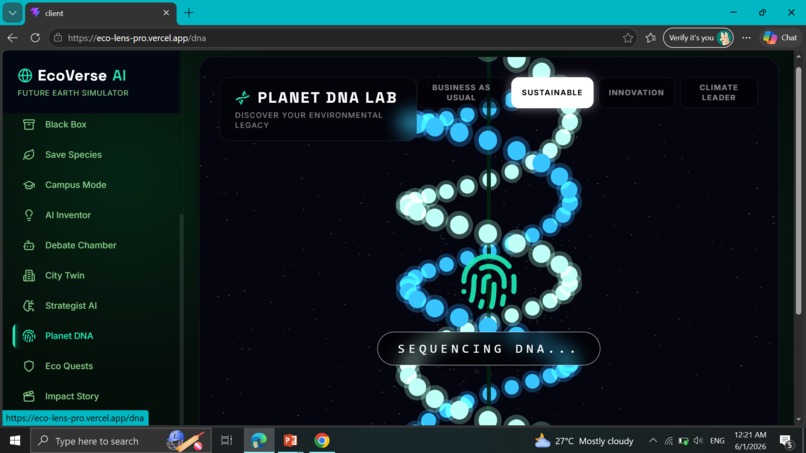Click the Impact Story clapperboard icon
This screenshot has width=806, height=453.
click(29, 396)
